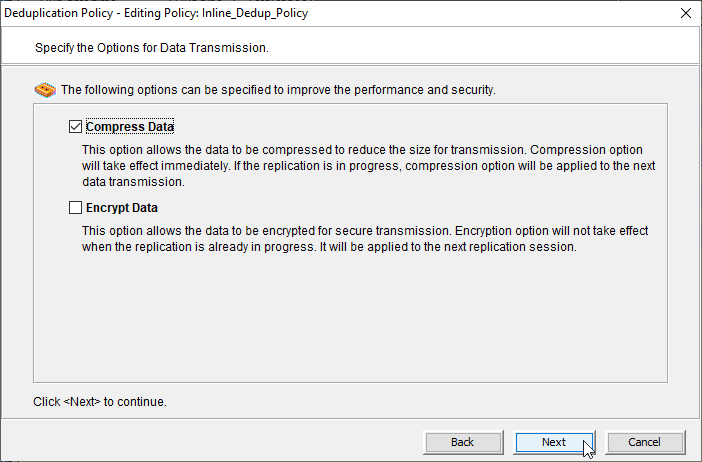Click the Encrypt Data label text

(122, 208)
